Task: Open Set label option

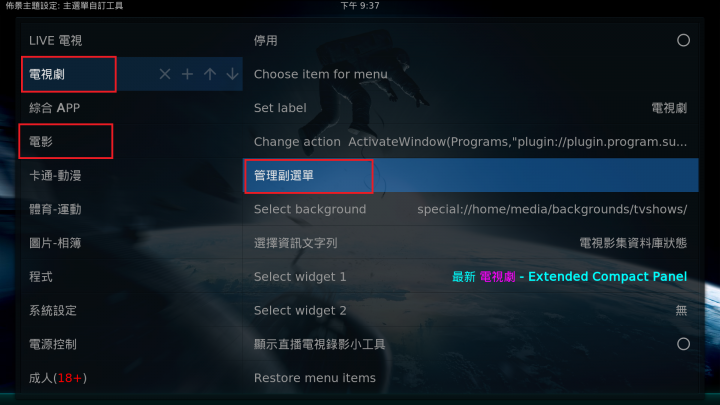Action: (470, 108)
